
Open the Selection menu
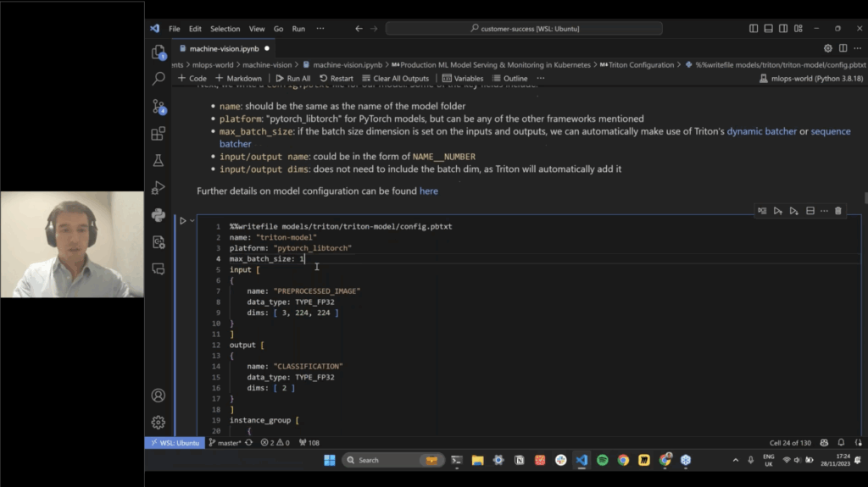[x=225, y=29]
